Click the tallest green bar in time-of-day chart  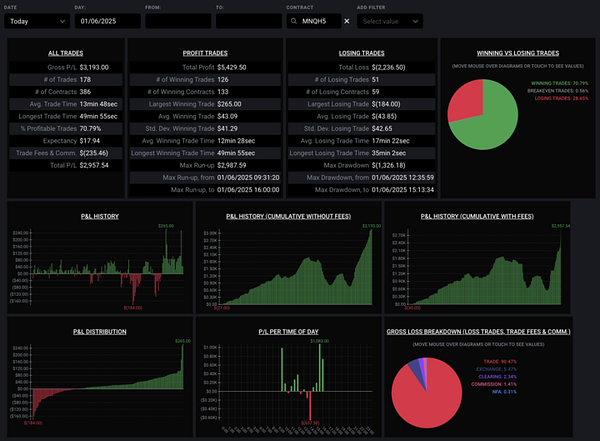pyautogui.click(x=320, y=368)
